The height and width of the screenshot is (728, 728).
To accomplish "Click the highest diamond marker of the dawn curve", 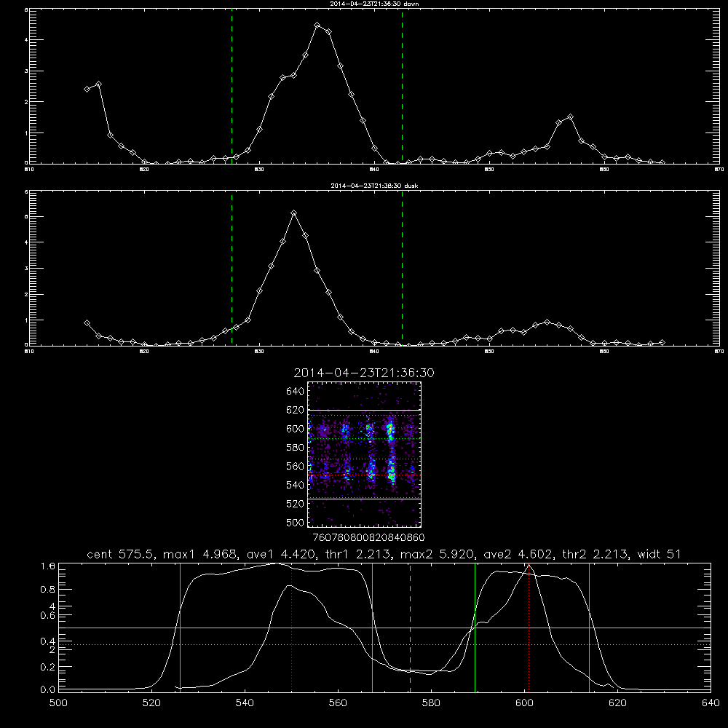I will tap(317, 25).
